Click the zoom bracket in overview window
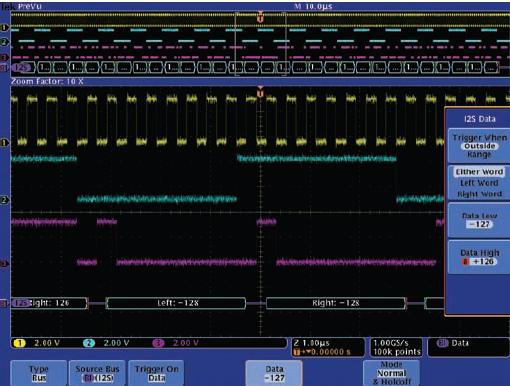Image resolution: width=510 pixels, height=386 pixels. tap(260, 44)
